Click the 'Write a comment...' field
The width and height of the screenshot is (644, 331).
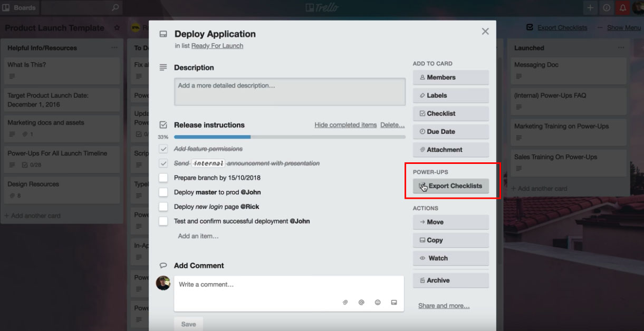(x=289, y=293)
